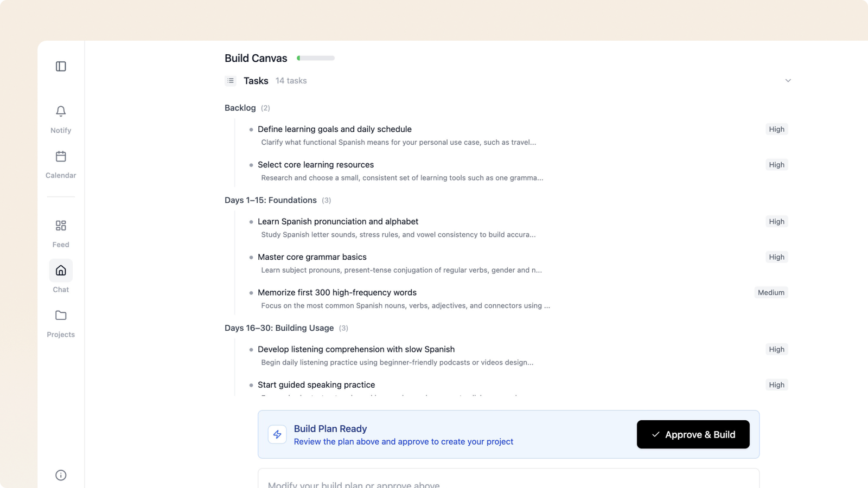Open 'Define learning goals and daily schedule' task
Screen dimensions: 868x488
click(x=334, y=129)
